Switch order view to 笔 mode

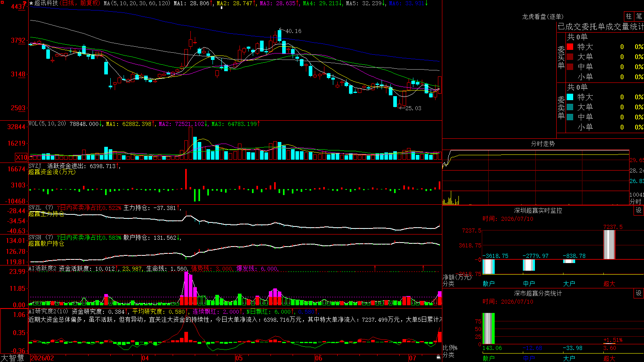point(639,16)
